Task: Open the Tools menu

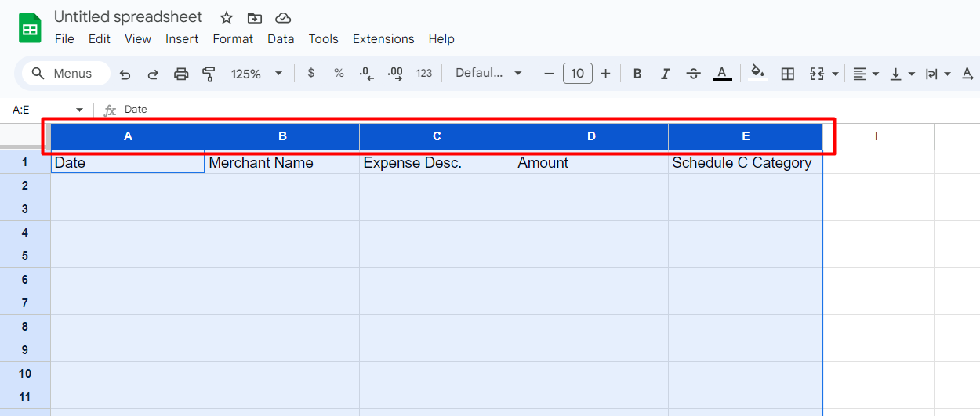Action: (x=323, y=38)
